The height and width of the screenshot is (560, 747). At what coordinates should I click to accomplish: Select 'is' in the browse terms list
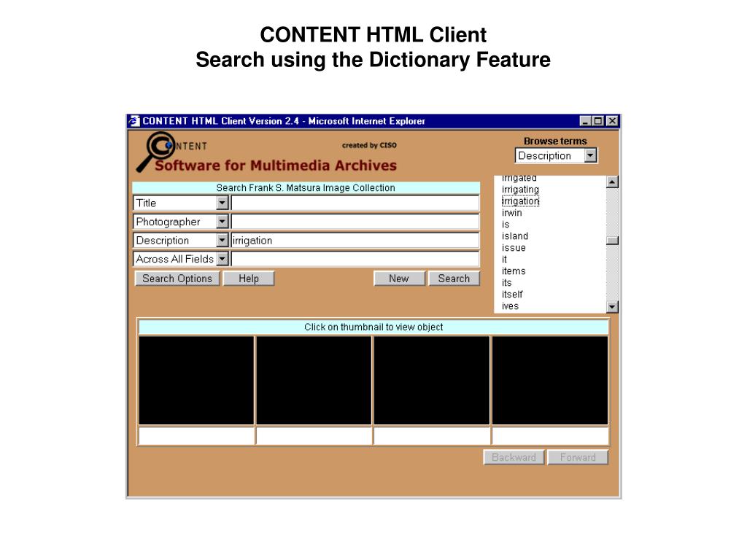pos(506,225)
